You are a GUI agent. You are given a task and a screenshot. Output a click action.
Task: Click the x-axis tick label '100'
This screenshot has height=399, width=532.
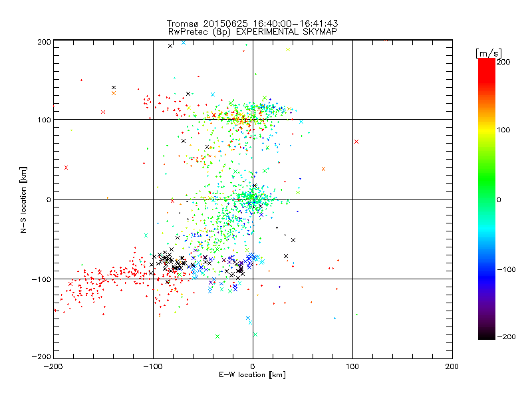pos(352,366)
